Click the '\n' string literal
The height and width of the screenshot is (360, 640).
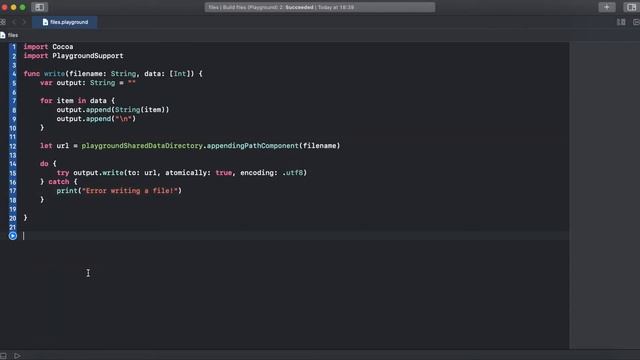(x=124, y=119)
